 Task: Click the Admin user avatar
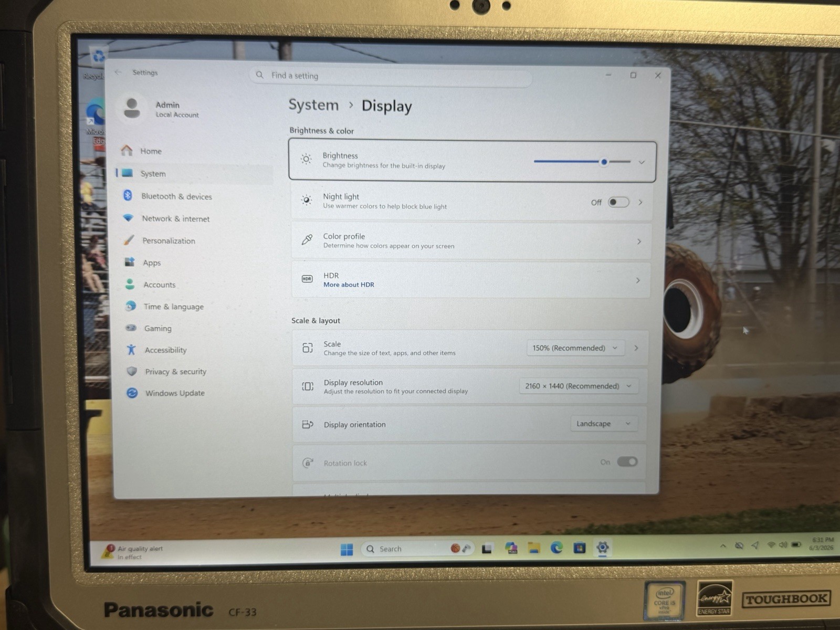(x=132, y=108)
